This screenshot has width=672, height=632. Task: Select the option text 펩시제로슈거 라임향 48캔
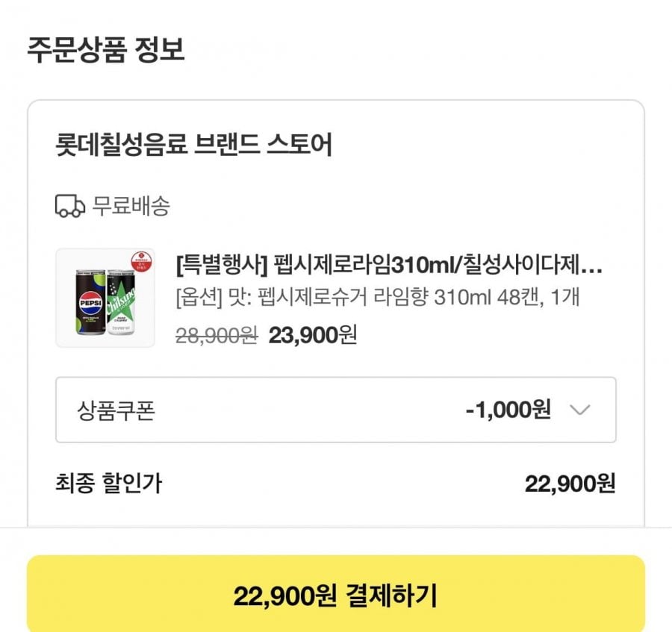pos(377,298)
